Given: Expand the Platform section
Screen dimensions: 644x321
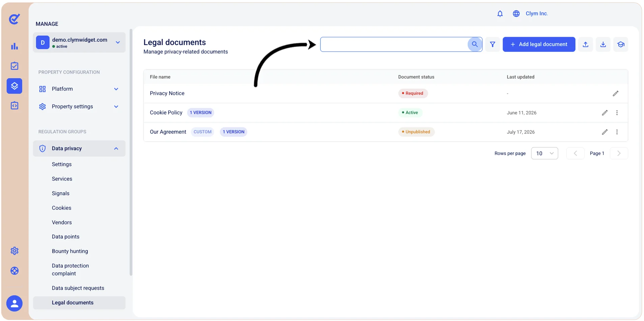Looking at the screenshot, I should point(79,89).
